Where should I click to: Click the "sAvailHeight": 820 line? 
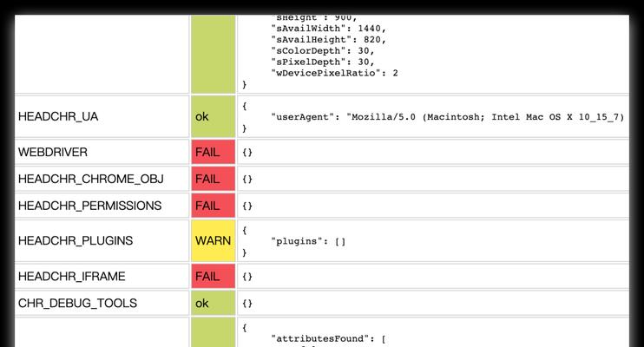[x=329, y=40]
